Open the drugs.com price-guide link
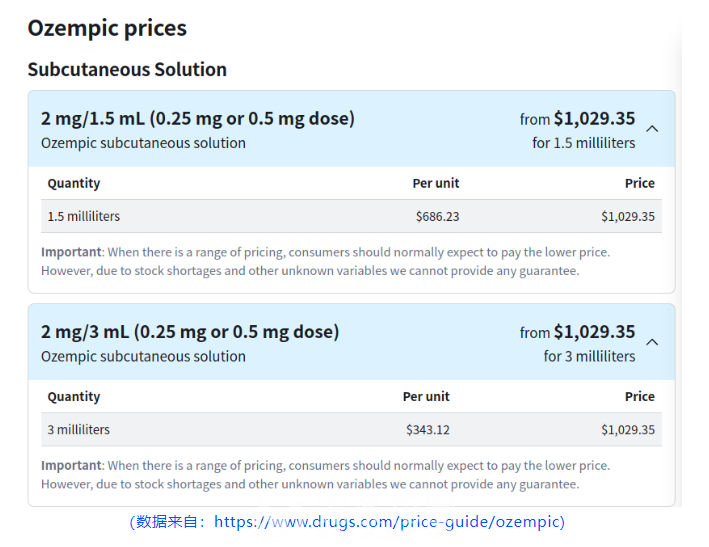Screen dimensions: 709x547 coord(389,522)
